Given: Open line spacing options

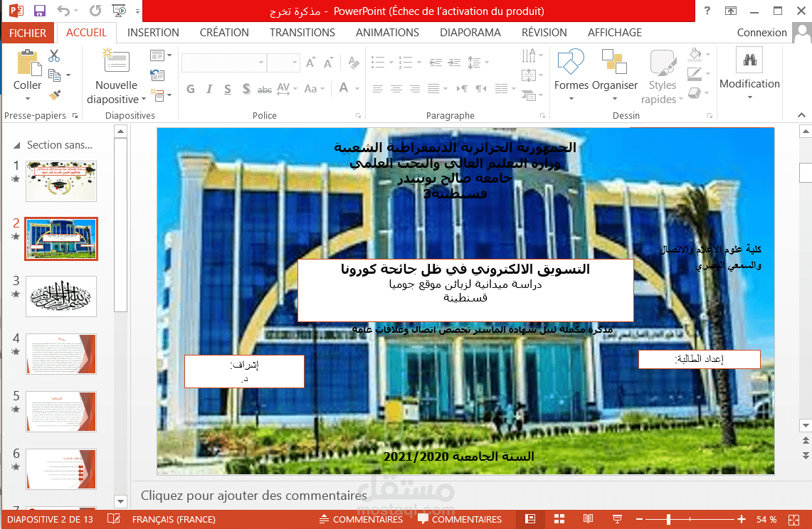Looking at the screenshot, I should coord(478,63).
